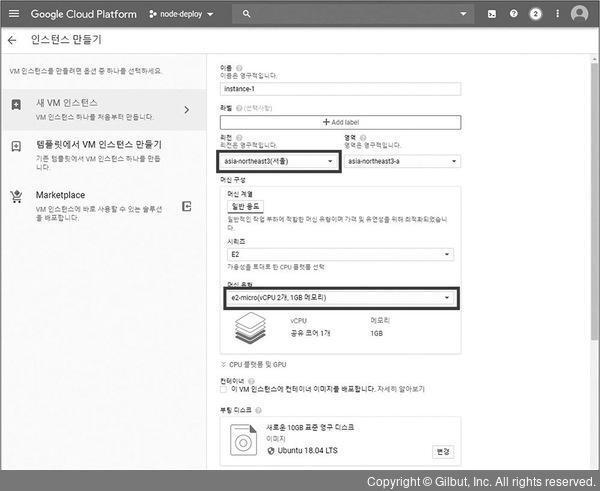The image size is (600, 491).
Task: Click the help icon next to 영역
Action: coord(363,137)
